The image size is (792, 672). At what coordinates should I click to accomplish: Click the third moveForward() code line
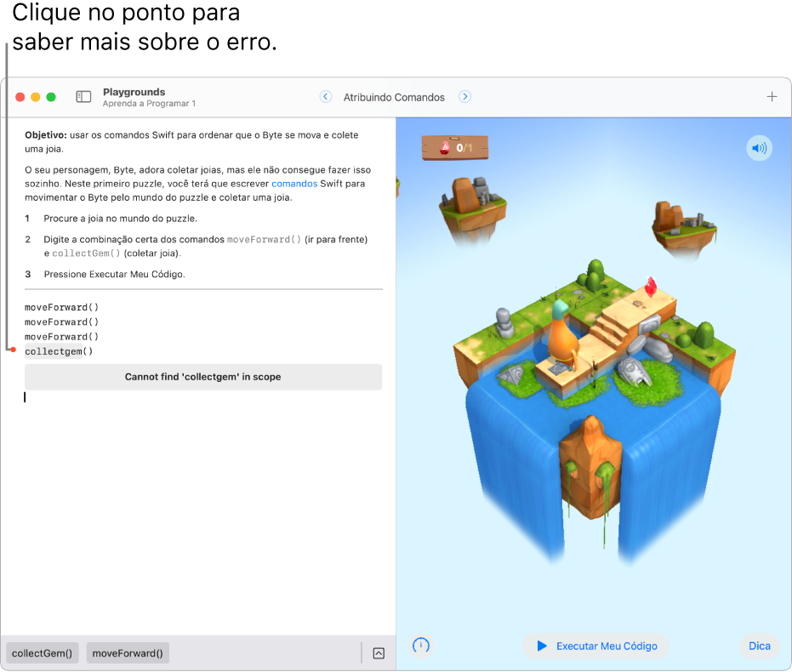61,337
